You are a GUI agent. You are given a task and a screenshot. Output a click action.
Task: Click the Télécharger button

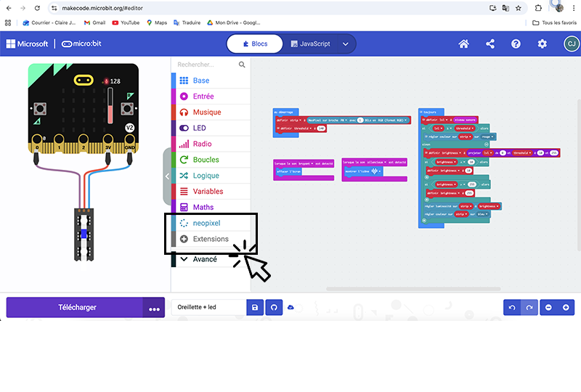click(77, 307)
